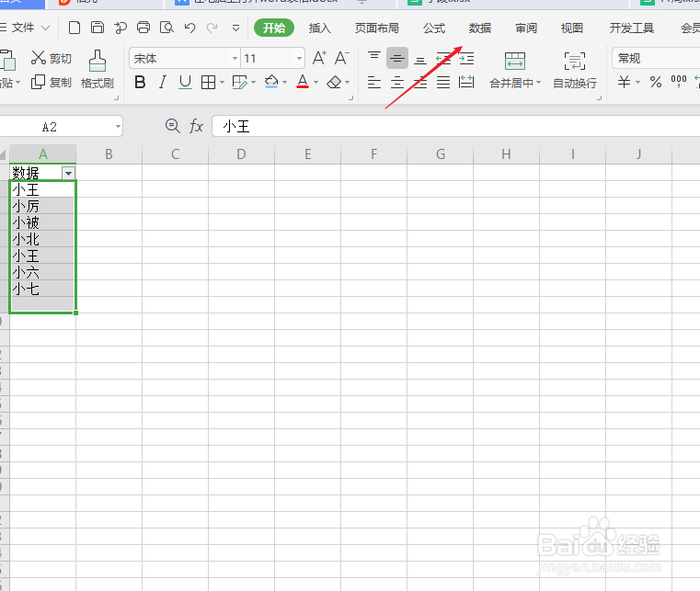Click the Clear format eraser icon
The width and height of the screenshot is (700, 591).
click(334, 83)
